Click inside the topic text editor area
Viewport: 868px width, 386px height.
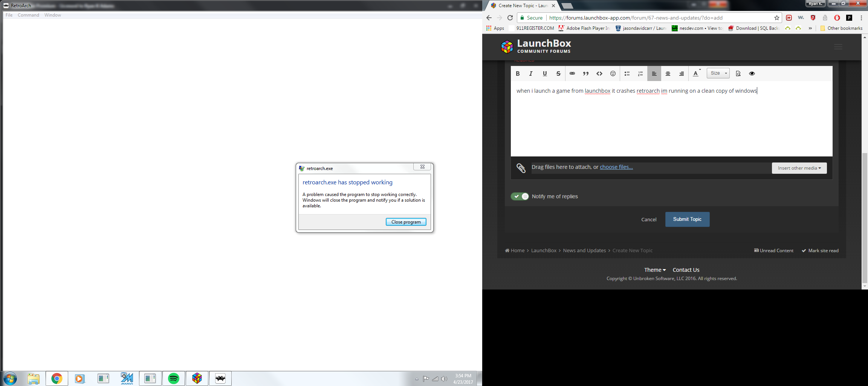pos(671,119)
